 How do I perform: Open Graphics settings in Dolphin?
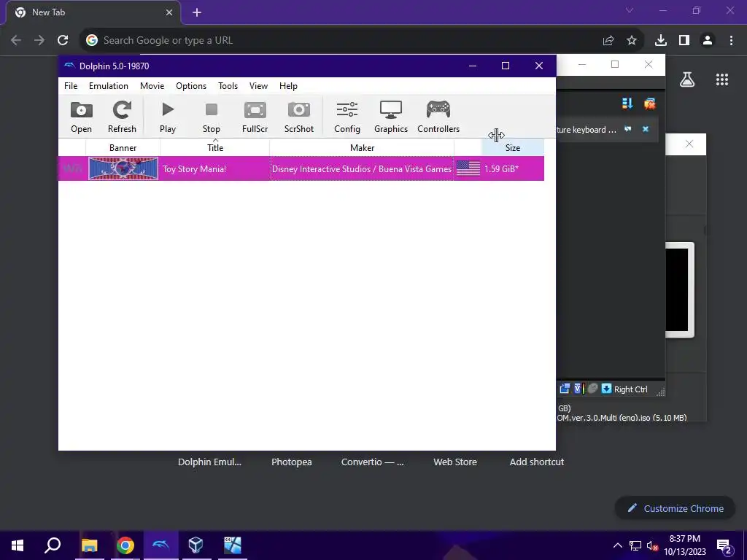point(391,117)
